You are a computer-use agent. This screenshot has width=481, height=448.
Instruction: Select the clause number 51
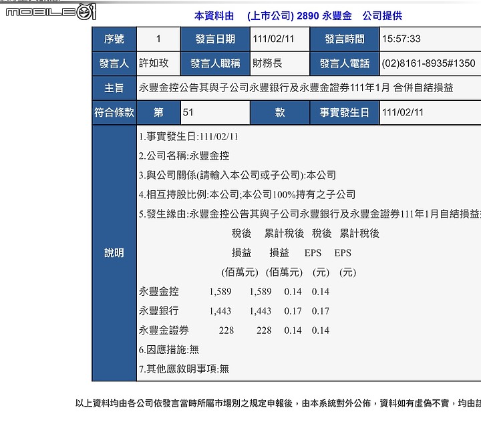[188, 113]
